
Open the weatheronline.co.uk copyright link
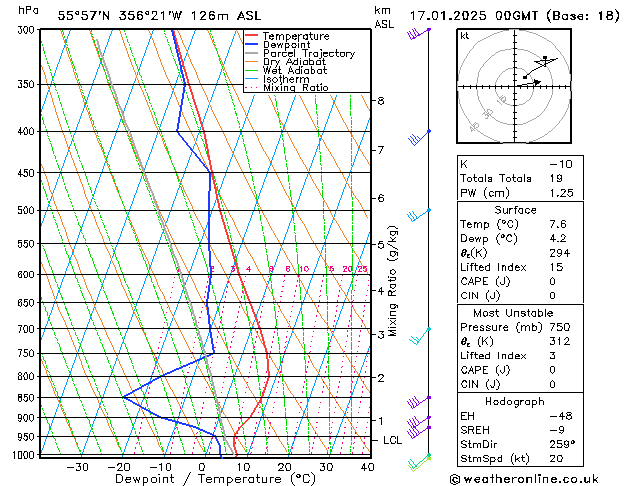[524, 479]
